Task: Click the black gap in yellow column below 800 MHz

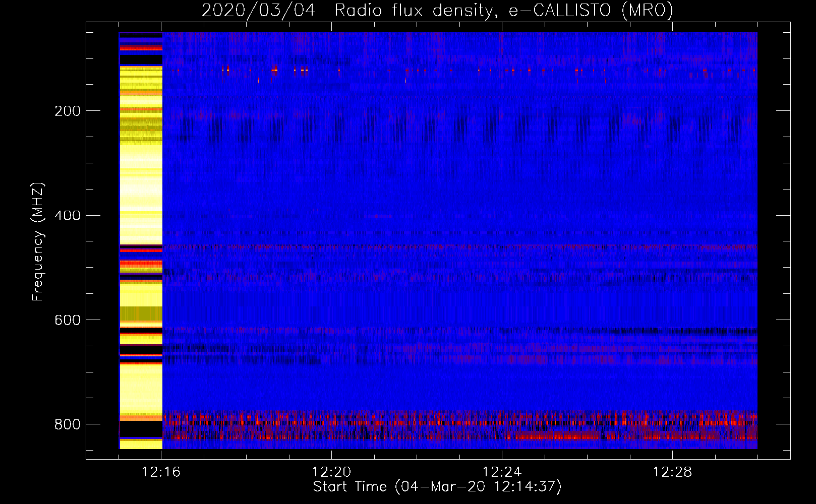Action: [141, 429]
